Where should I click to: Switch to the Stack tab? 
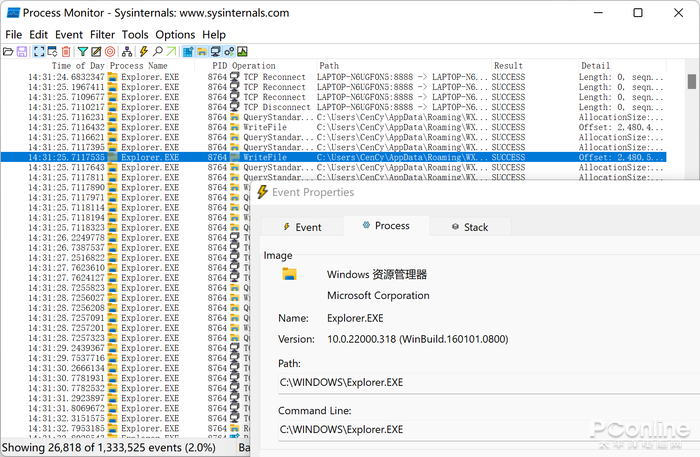pos(468,227)
